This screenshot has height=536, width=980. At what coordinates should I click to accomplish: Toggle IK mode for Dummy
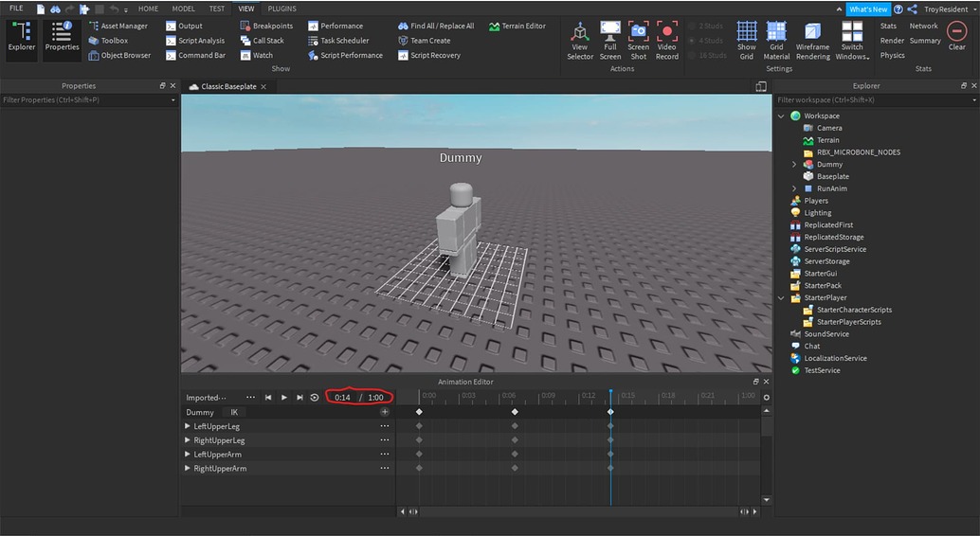point(234,412)
